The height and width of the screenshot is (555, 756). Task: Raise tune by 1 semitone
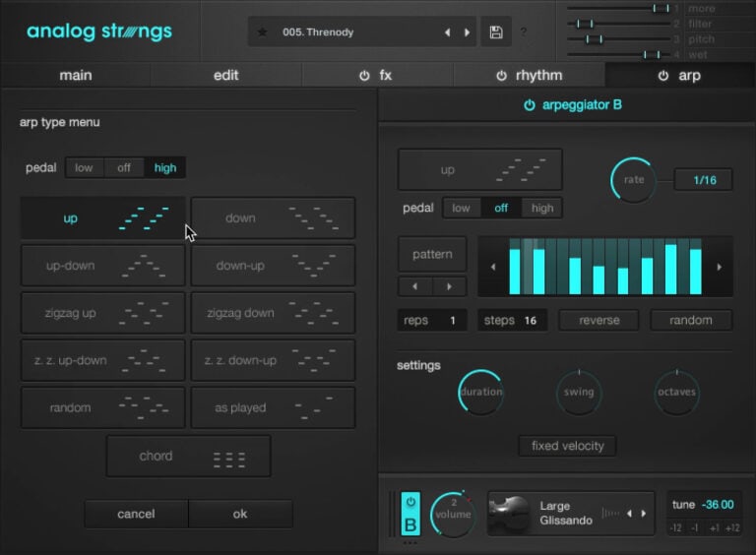(x=714, y=528)
